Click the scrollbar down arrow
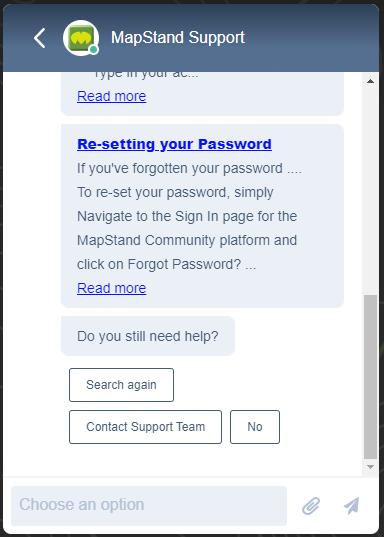This screenshot has height=537, width=384. 370,467
